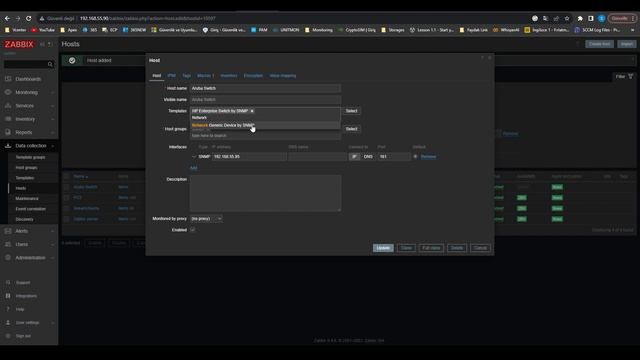
Task: Expand the Monitoring sidebar section
Action: pos(53,93)
